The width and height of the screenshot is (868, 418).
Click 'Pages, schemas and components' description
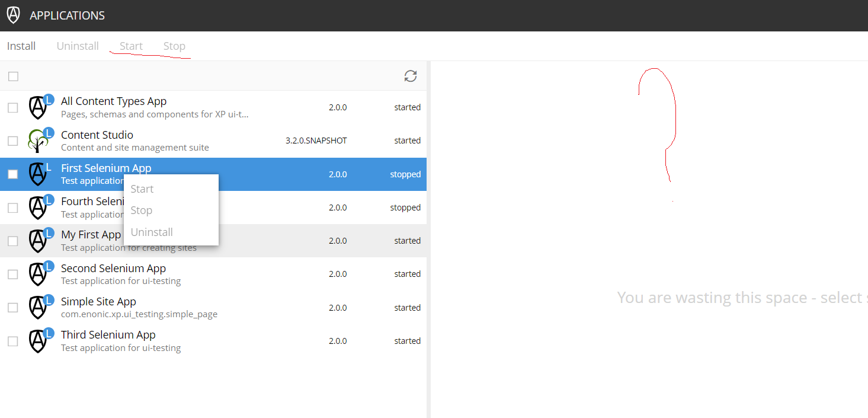(x=155, y=114)
